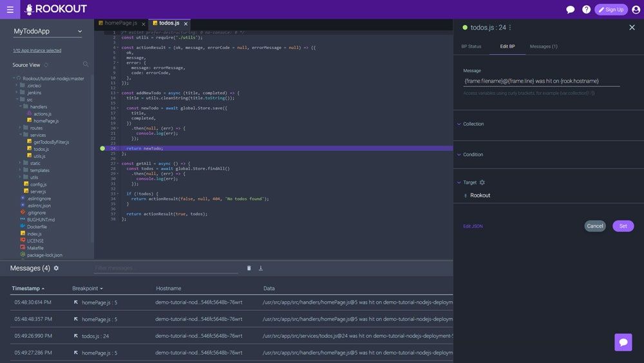644x363 pixels.
Task: Open getTodosByFilter.js file
Action: click(51, 142)
